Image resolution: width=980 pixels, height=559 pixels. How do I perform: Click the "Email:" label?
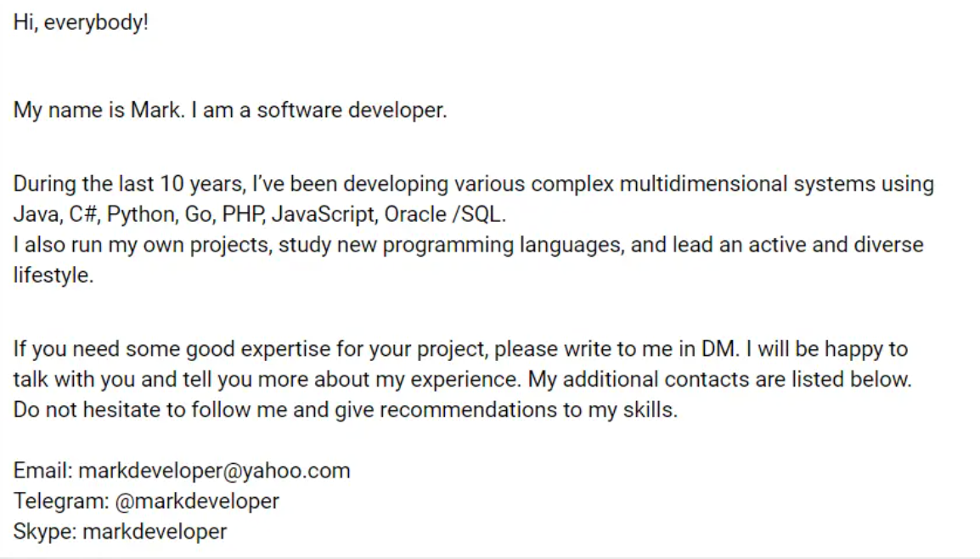pos(43,471)
